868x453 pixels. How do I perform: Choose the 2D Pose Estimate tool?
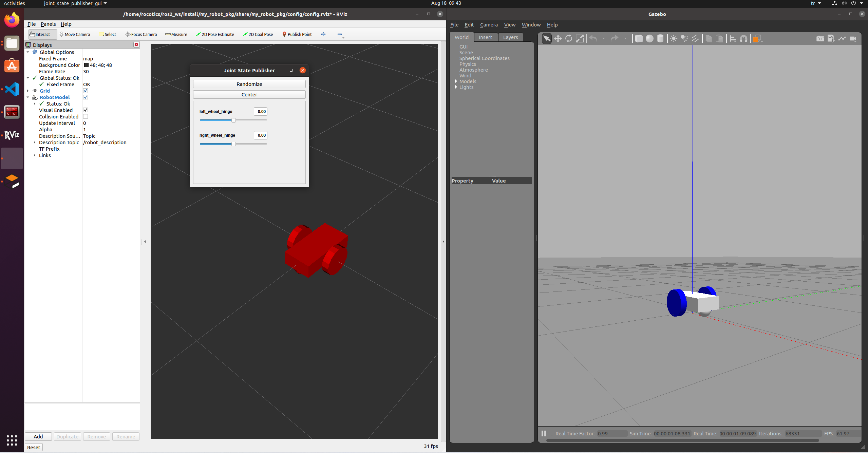coord(215,34)
